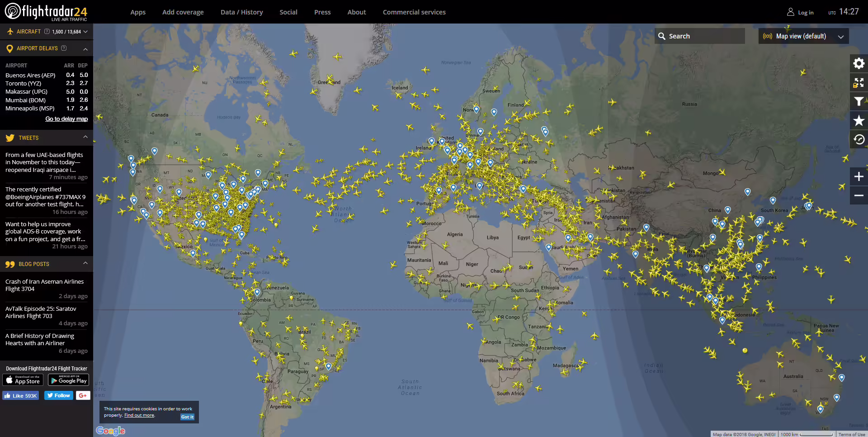The image size is (868, 437).
Task: Open the Data / History menu
Action: (x=242, y=12)
